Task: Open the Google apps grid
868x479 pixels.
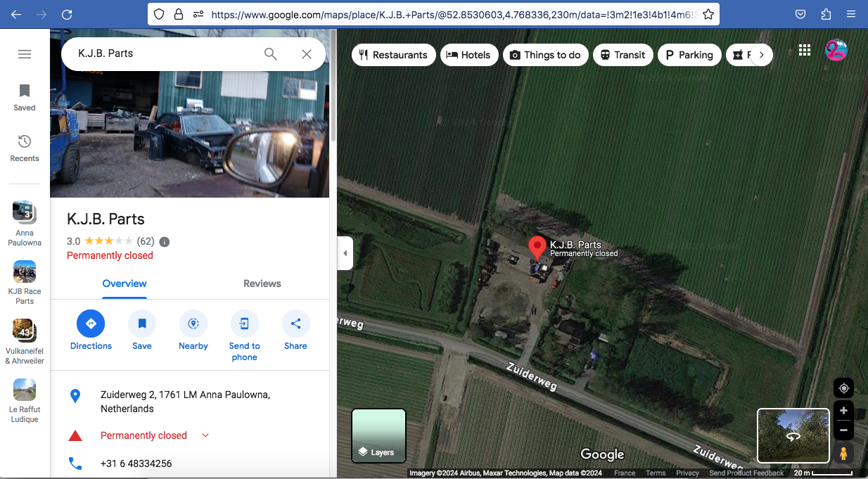Action: pos(805,50)
